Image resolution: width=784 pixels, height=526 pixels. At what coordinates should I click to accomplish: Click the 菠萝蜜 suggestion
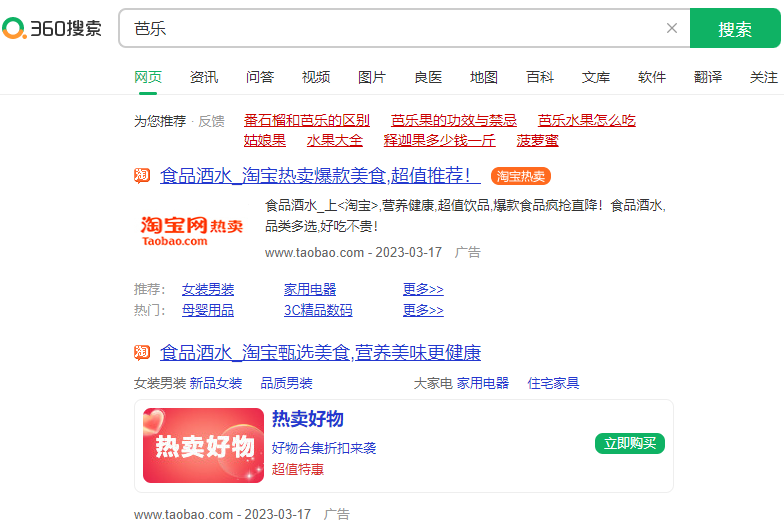[538, 140]
